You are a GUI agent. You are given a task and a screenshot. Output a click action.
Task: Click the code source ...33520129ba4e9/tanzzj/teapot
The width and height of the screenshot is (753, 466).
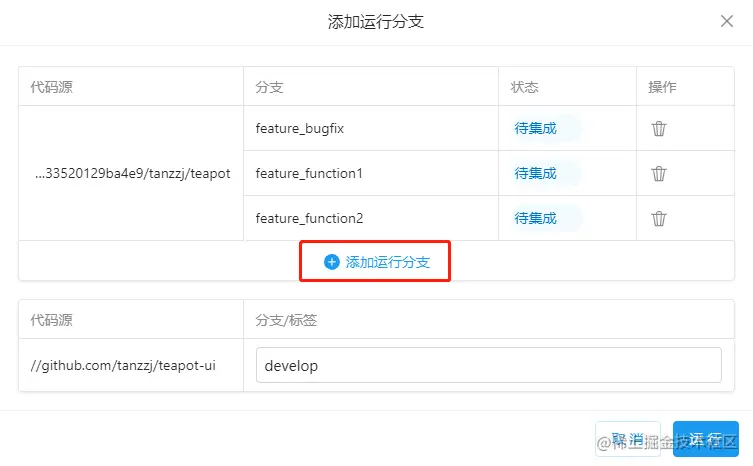[133, 173]
